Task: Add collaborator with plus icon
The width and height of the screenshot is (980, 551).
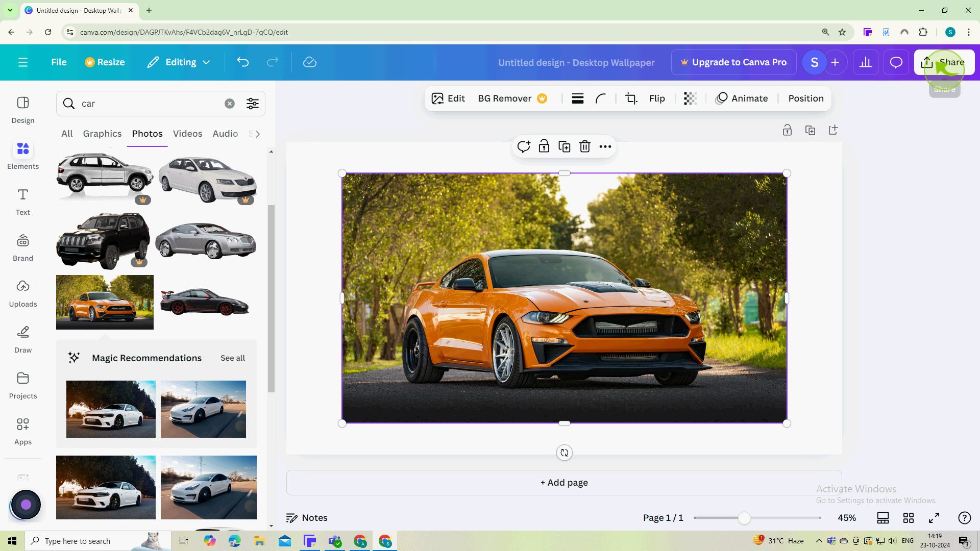Action: [835, 62]
